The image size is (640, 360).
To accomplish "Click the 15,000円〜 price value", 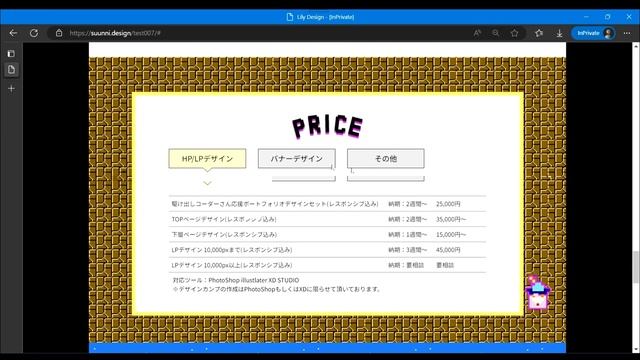I will click(x=451, y=234).
